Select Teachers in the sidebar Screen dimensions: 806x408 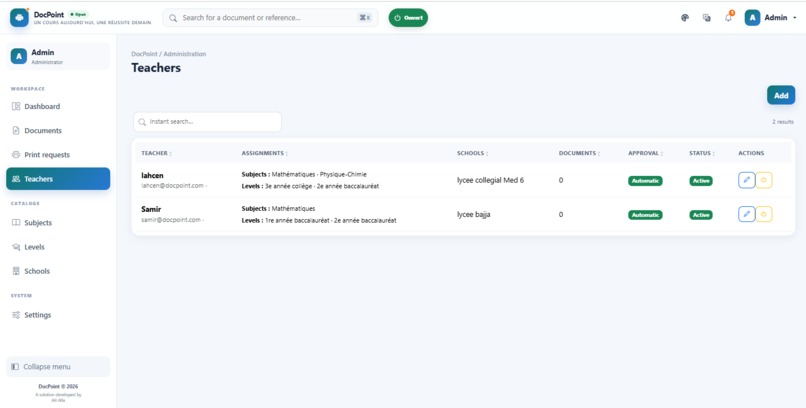pos(58,179)
